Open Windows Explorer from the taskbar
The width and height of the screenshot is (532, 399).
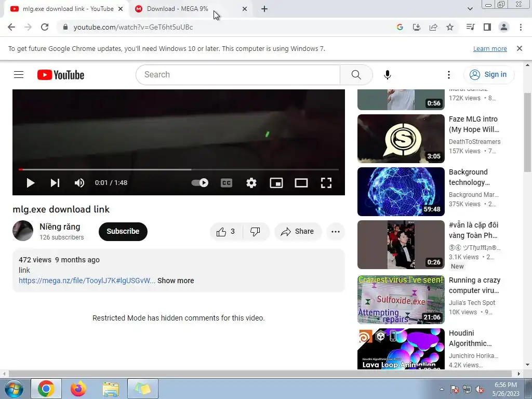click(x=111, y=389)
